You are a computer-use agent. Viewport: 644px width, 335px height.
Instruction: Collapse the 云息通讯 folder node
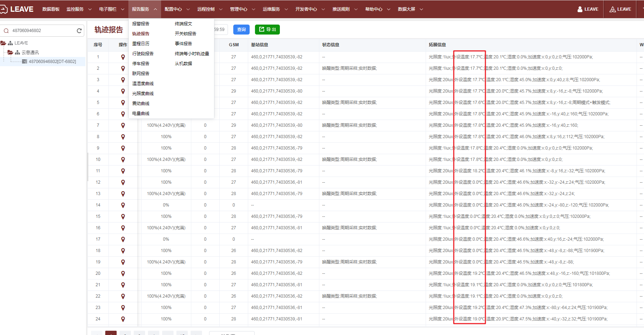point(10,53)
